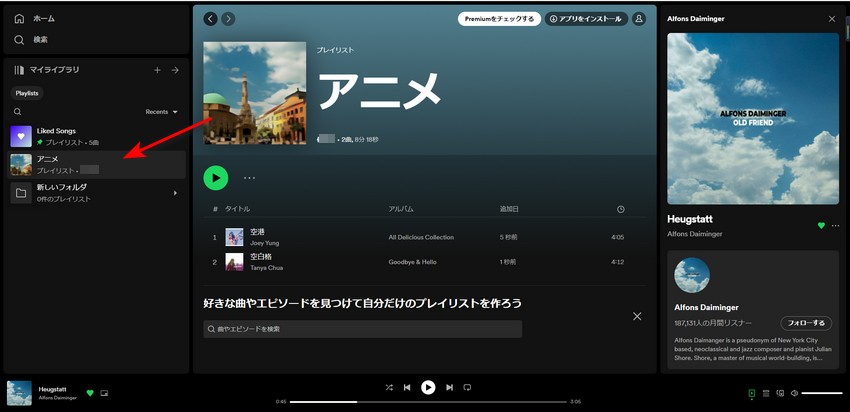Toggle like heart in bottom bar
The image size is (850, 412).
[x=90, y=393]
